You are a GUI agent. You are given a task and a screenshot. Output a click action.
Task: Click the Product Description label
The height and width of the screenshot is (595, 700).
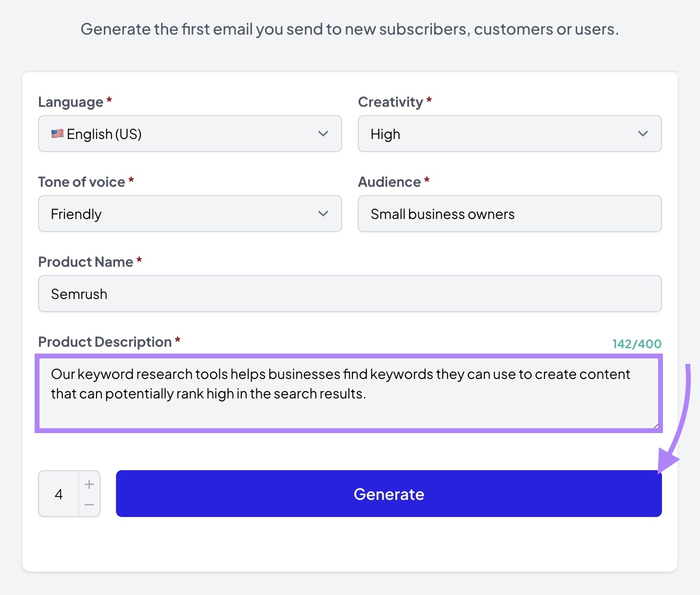105,342
